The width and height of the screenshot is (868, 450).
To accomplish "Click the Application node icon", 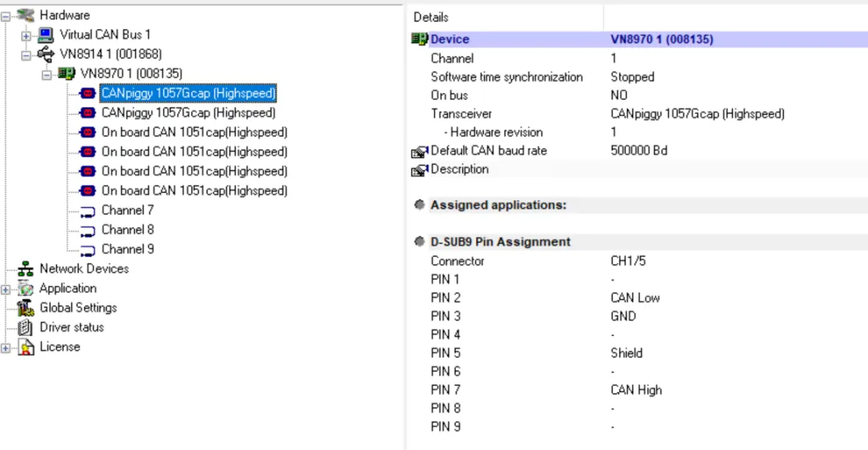I will pos(26,288).
